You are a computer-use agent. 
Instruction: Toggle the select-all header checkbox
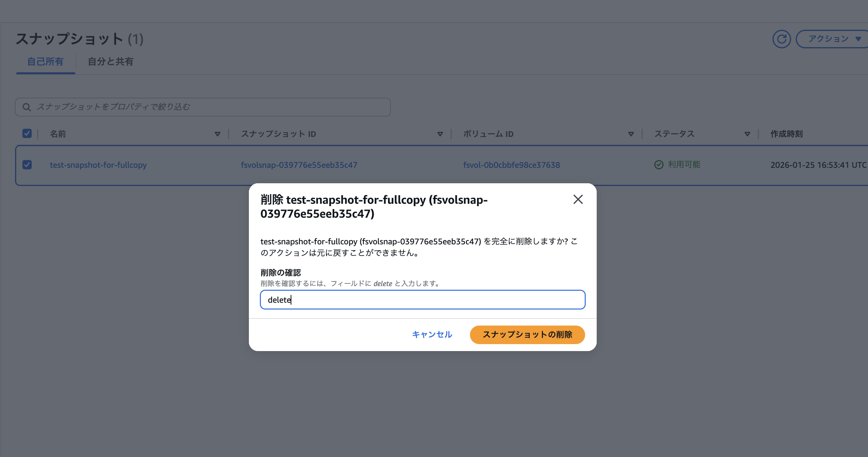coord(27,134)
